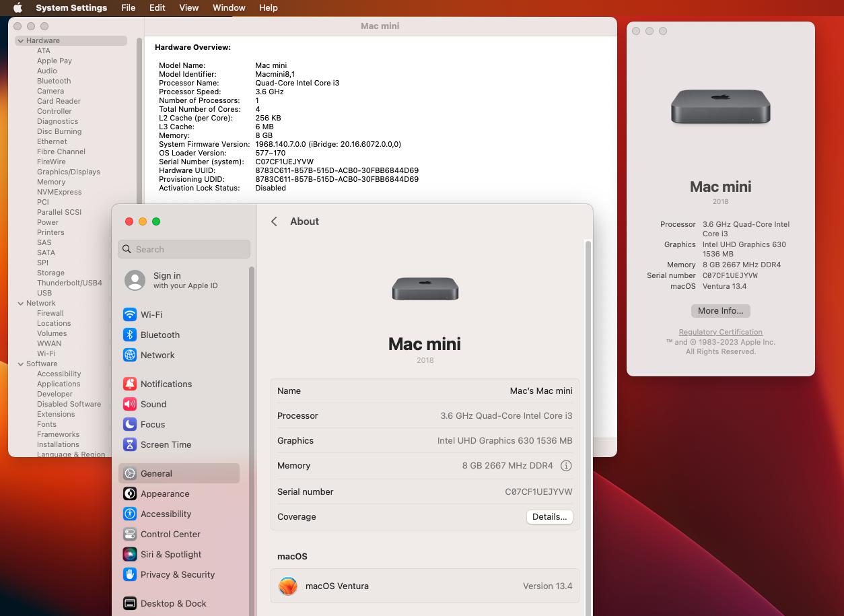The width and height of the screenshot is (844, 616).
Task: Click the More Info button
Action: click(720, 311)
